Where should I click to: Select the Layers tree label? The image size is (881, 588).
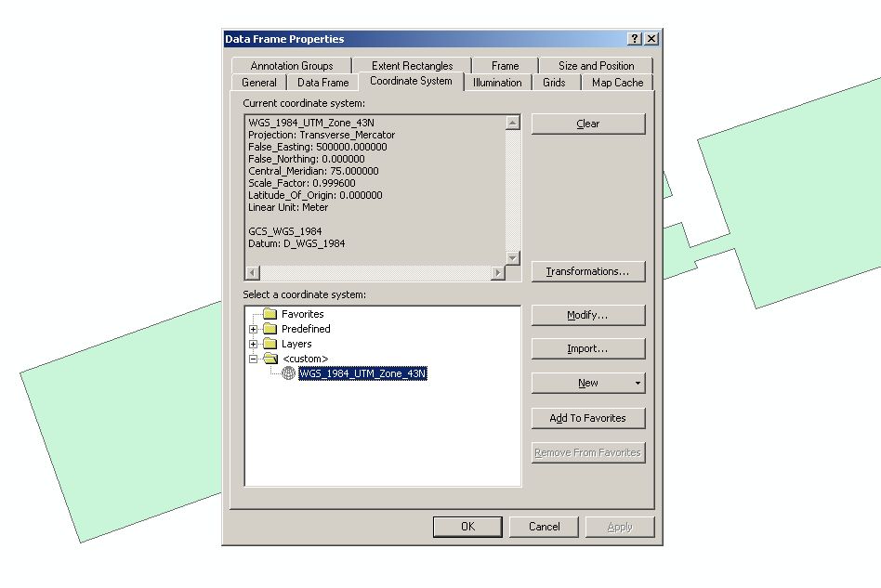(x=296, y=344)
